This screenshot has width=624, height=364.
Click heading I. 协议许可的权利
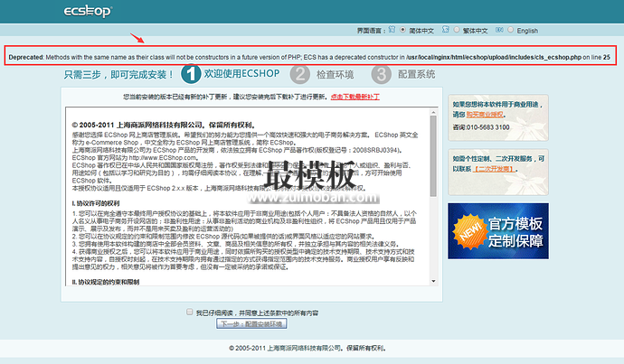(96, 203)
